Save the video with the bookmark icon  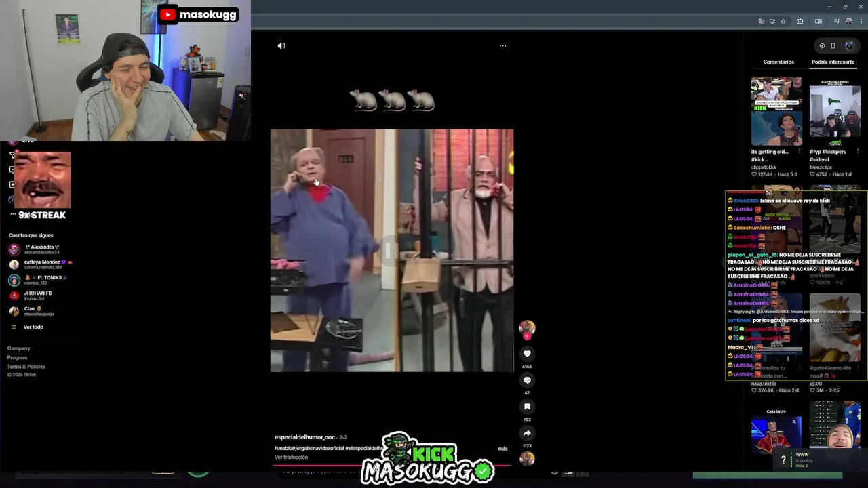(x=527, y=407)
